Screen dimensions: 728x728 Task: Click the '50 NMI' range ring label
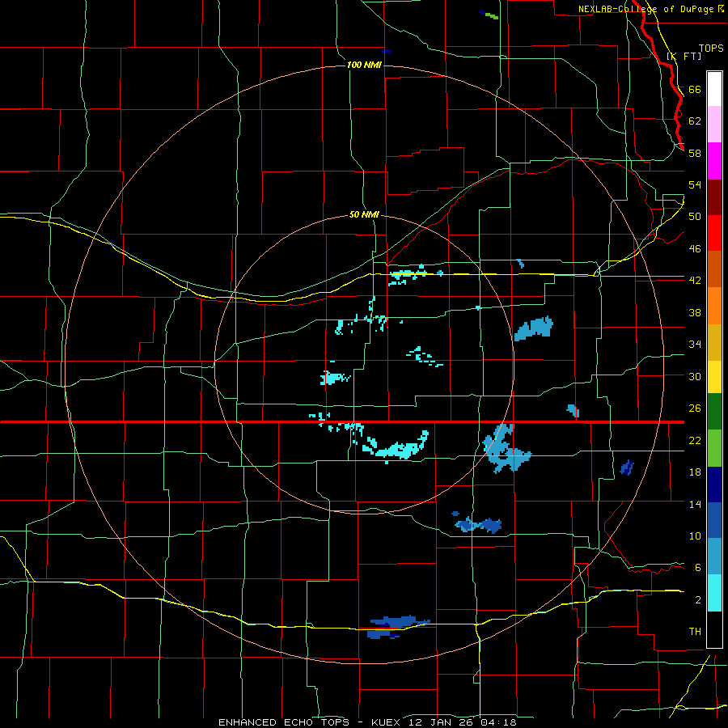click(364, 214)
